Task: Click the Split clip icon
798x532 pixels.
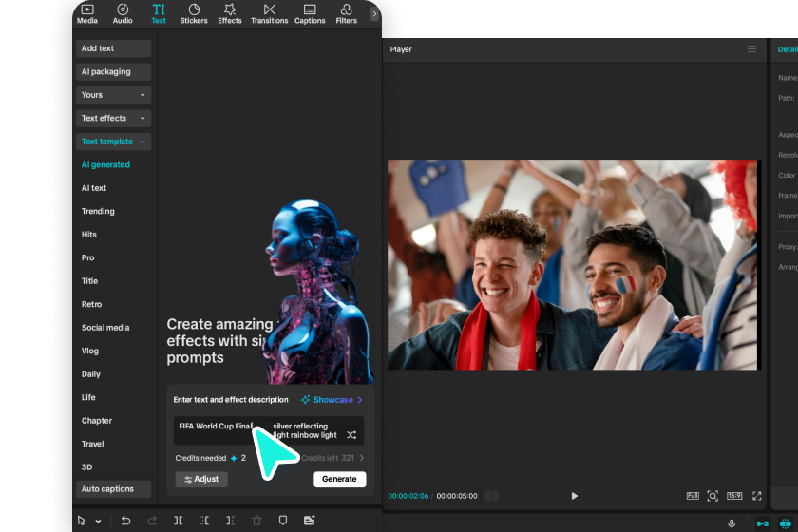Action: click(x=179, y=521)
